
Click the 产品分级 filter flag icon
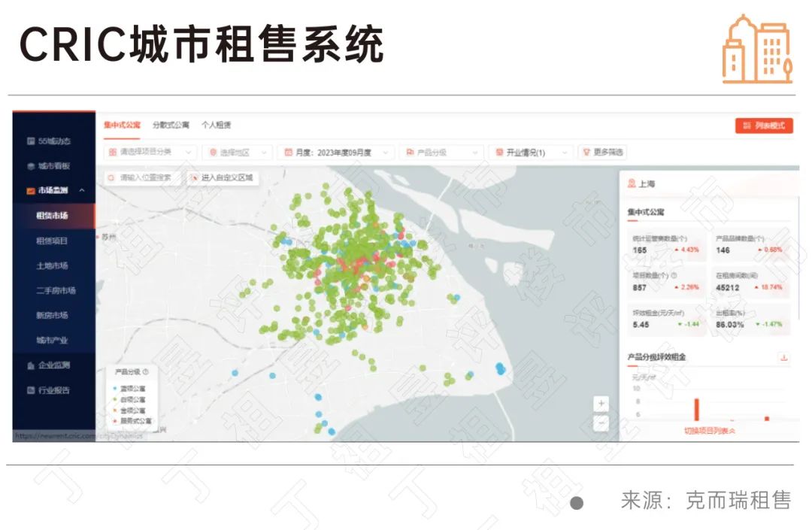(411, 152)
